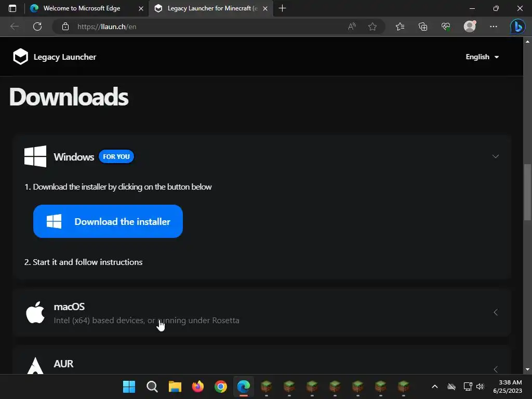Switch to Legacy Launcher for Minecraft tab
Viewport: 532px width, 399px height.
(210, 8)
